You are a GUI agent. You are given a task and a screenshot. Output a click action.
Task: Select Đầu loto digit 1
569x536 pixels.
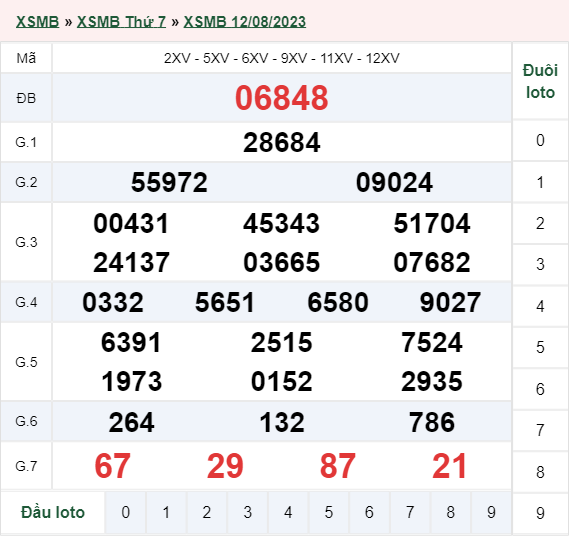click(166, 512)
